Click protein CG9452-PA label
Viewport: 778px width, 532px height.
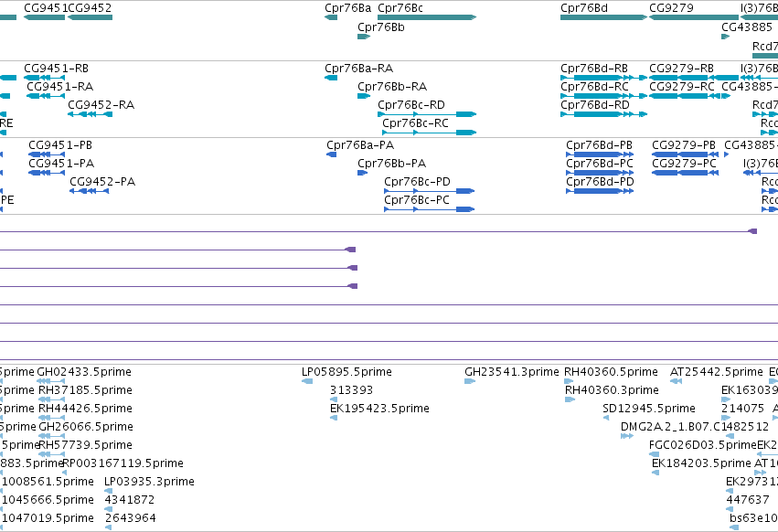pos(102,182)
